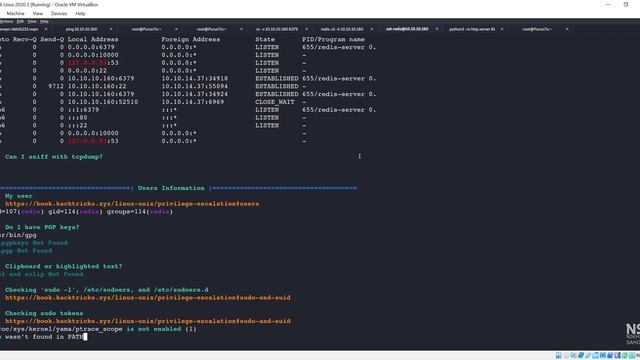The width and height of the screenshot is (640, 360).
Task: Click the "Checking sudo tokens" heading
Action: coord(44,313)
